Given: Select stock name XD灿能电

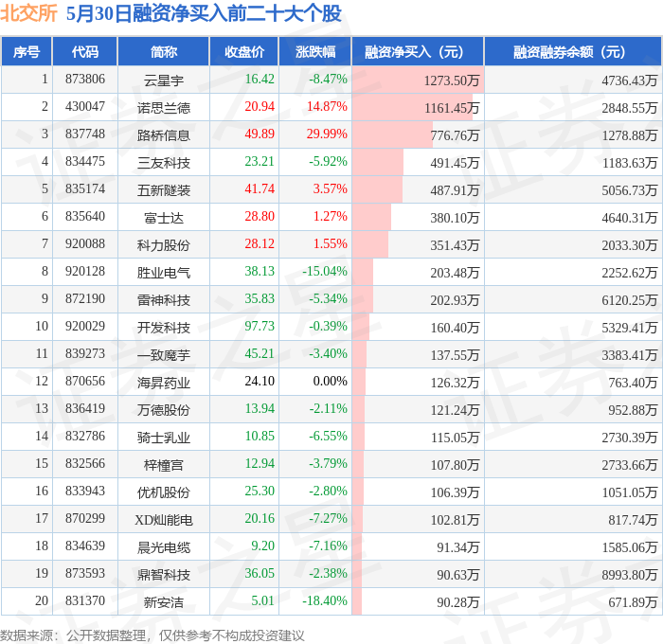Looking at the screenshot, I should pyautogui.click(x=164, y=520).
